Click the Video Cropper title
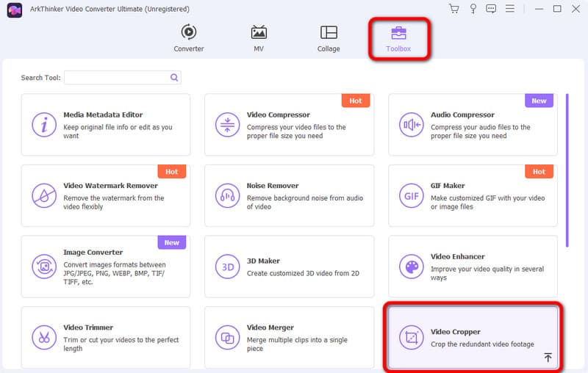This screenshot has width=588, height=373. click(x=455, y=332)
